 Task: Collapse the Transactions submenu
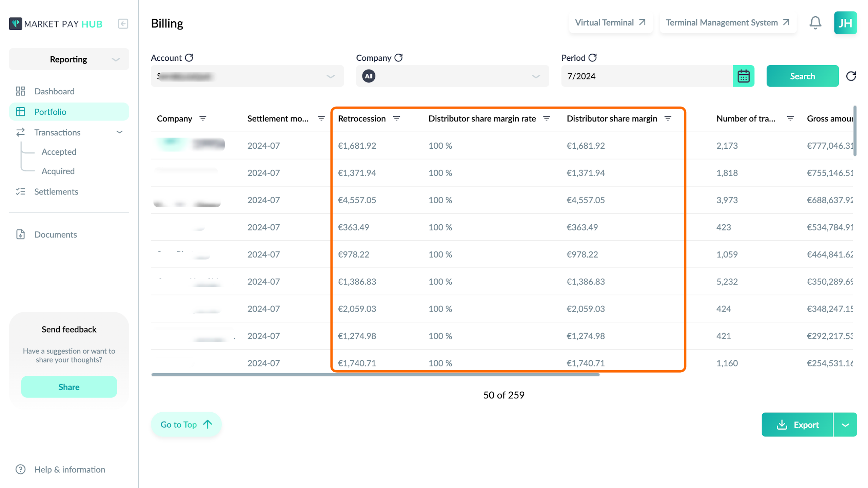coord(119,132)
